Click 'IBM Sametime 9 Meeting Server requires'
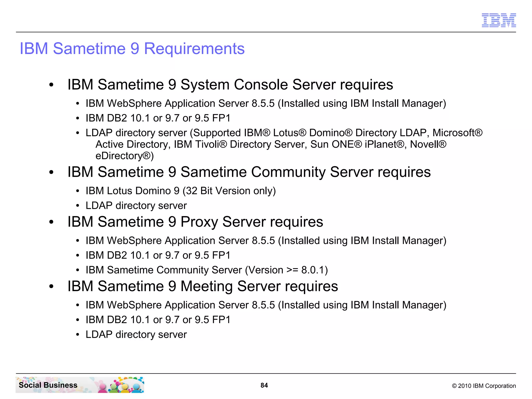 [x=203, y=286]
